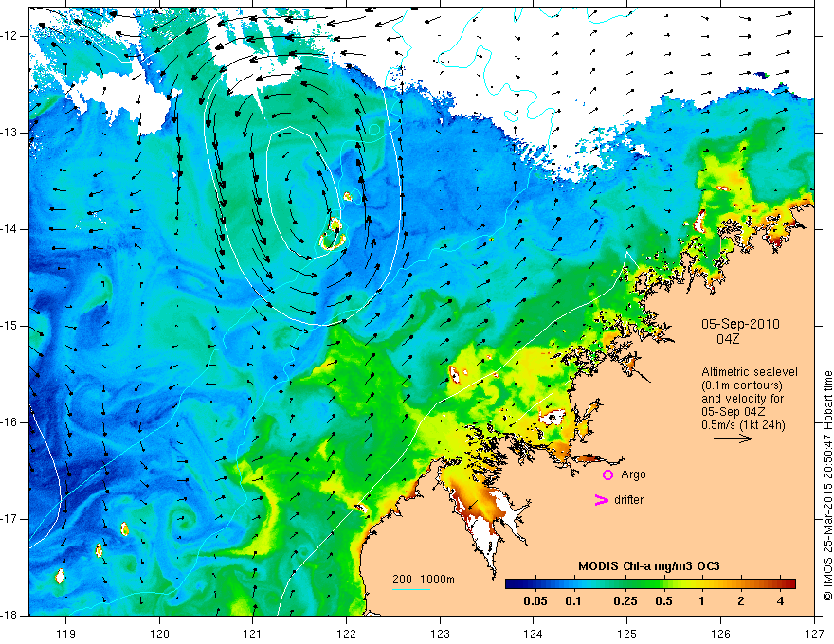This screenshot has height=644, width=834.
Task: Click latitude axis label '-15'
Action: (10, 326)
